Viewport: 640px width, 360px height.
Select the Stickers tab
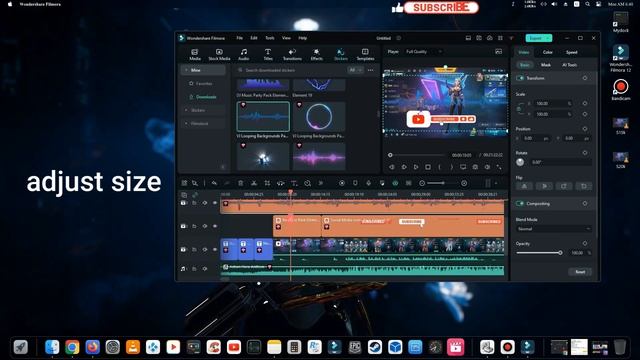click(x=341, y=54)
